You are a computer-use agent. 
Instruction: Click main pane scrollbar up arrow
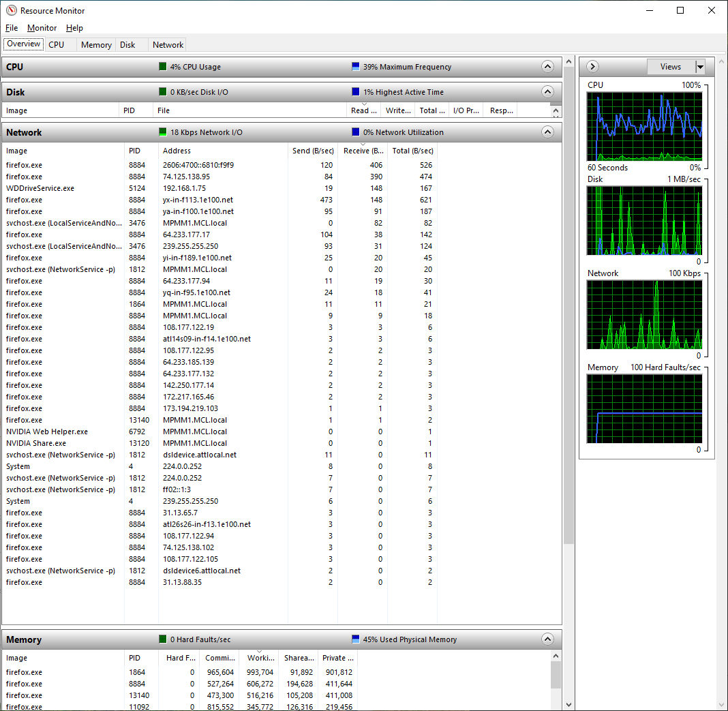click(568, 61)
